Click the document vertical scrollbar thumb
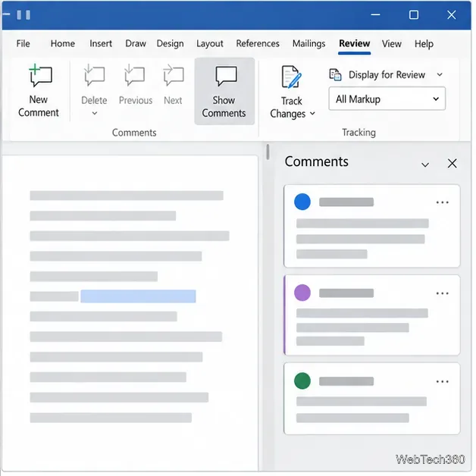Viewport: 476px width, 476px height. [x=268, y=152]
